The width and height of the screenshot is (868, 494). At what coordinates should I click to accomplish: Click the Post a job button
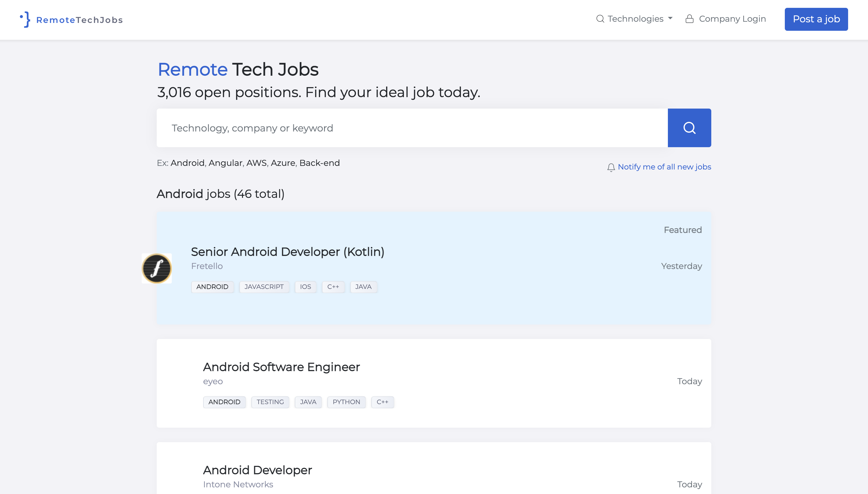pos(816,19)
